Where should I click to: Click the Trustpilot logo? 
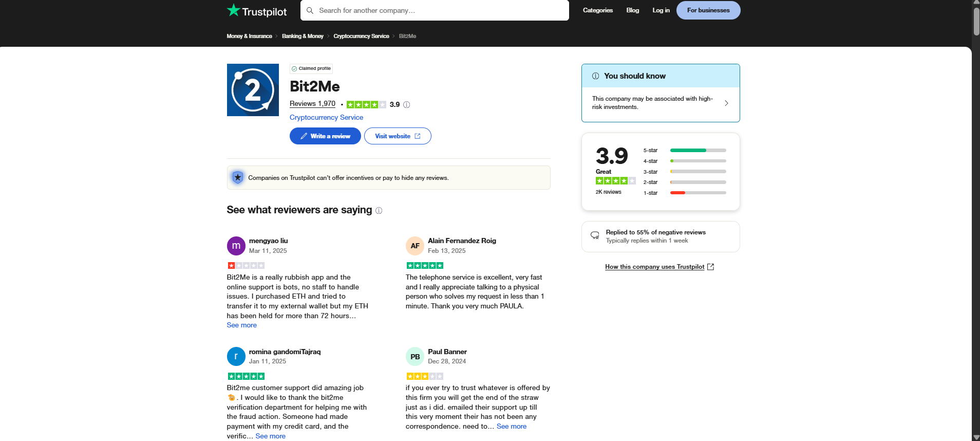(257, 11)
